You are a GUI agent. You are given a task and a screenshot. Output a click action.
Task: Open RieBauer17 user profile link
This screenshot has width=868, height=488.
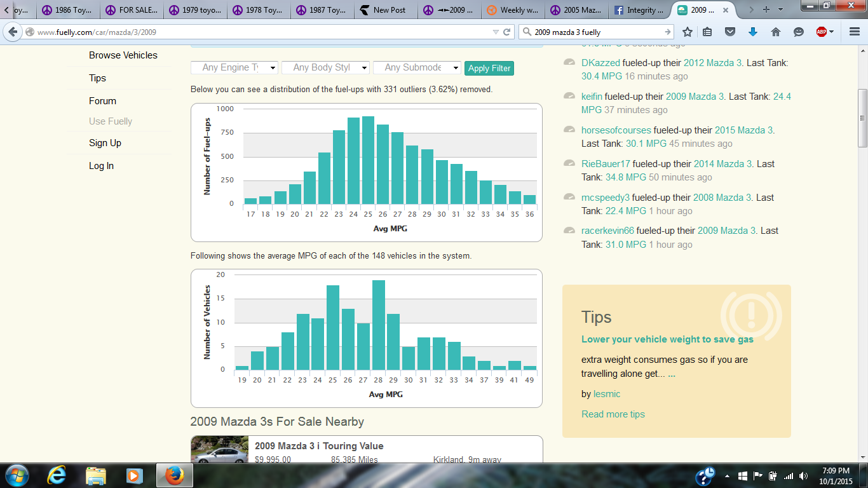point(606,164)
